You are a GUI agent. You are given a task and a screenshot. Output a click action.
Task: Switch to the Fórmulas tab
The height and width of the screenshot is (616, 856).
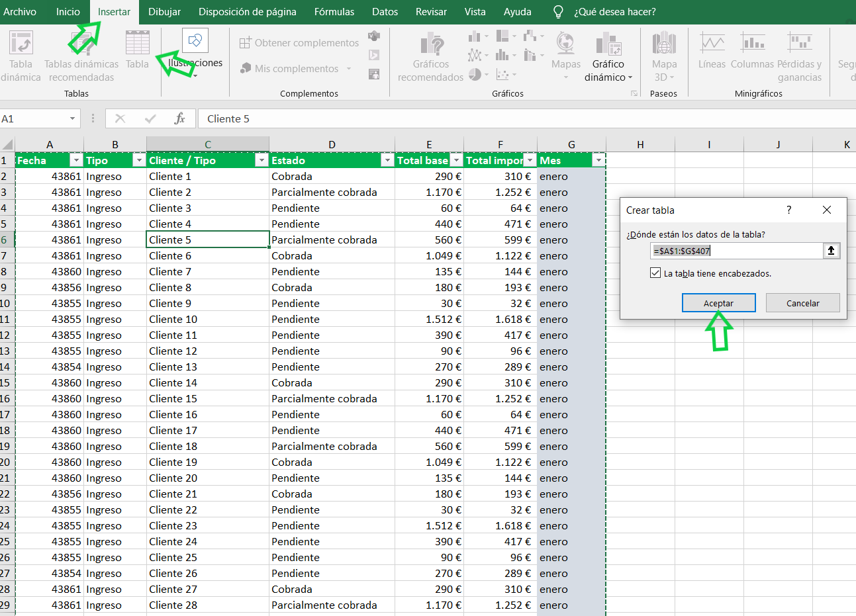pyautogui.click(x=334, y=12)
